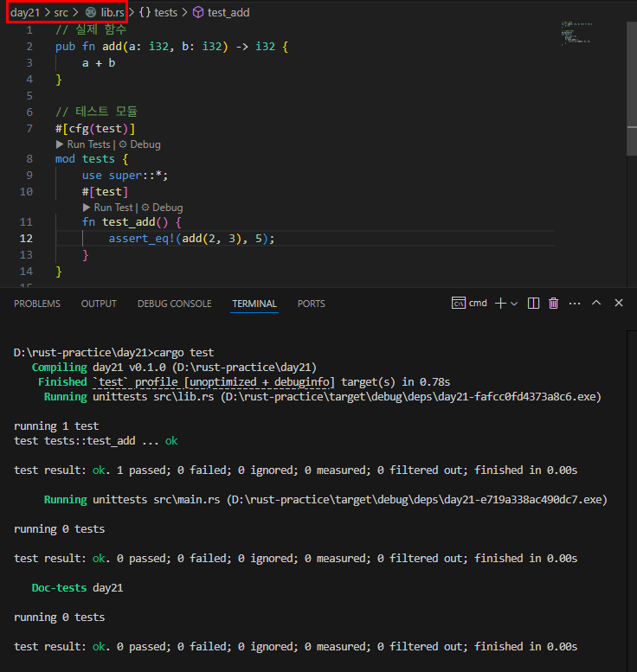Image resolution: width=637 pixels, height=672 pixels.
Task: Click the 'test tests::test_add ... ok' line
Action: click(x=96, y=441)
